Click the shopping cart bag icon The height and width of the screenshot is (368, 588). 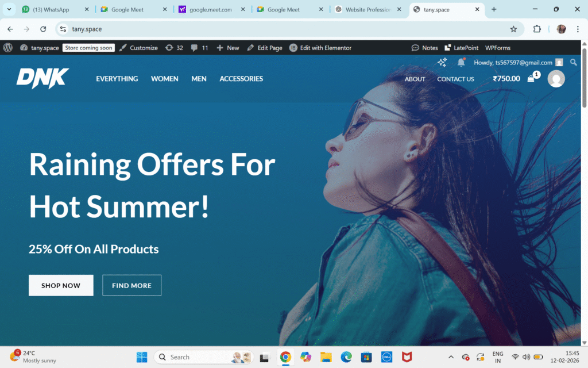[x=531, y=79]
